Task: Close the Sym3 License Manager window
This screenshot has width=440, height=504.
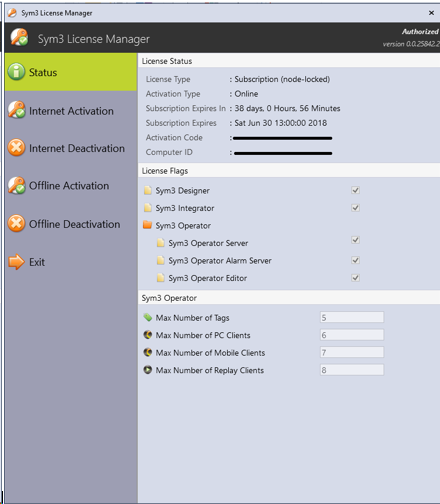Action: [431, 13]
